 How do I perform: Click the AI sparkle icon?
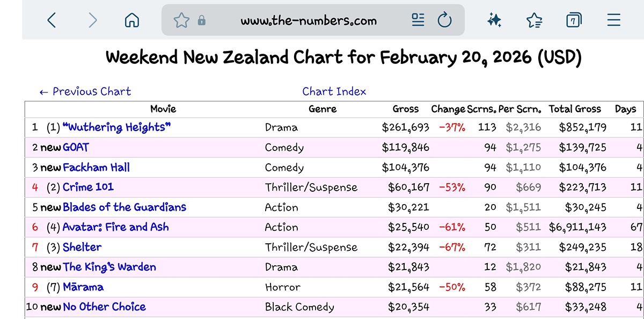pos(494,20)
